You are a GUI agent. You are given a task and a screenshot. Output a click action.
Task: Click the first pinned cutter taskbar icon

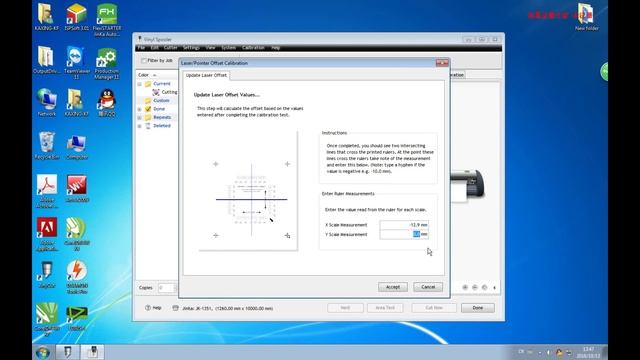[x=67, y=352]
